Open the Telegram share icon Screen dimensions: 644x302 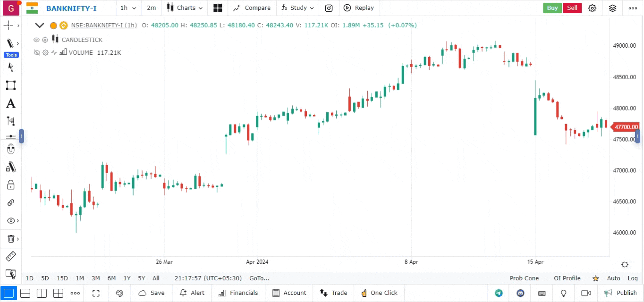coord(499,293)
